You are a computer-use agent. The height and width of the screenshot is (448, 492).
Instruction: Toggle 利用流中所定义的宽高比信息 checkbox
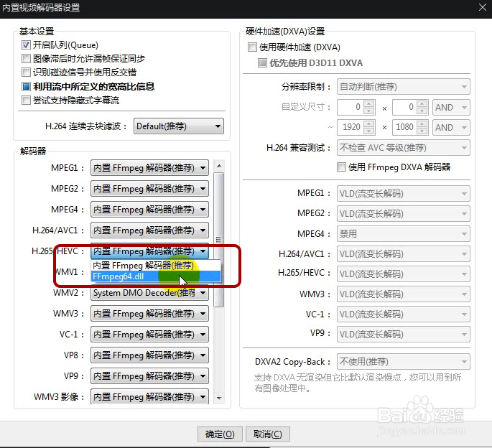[x=26, y=86]
